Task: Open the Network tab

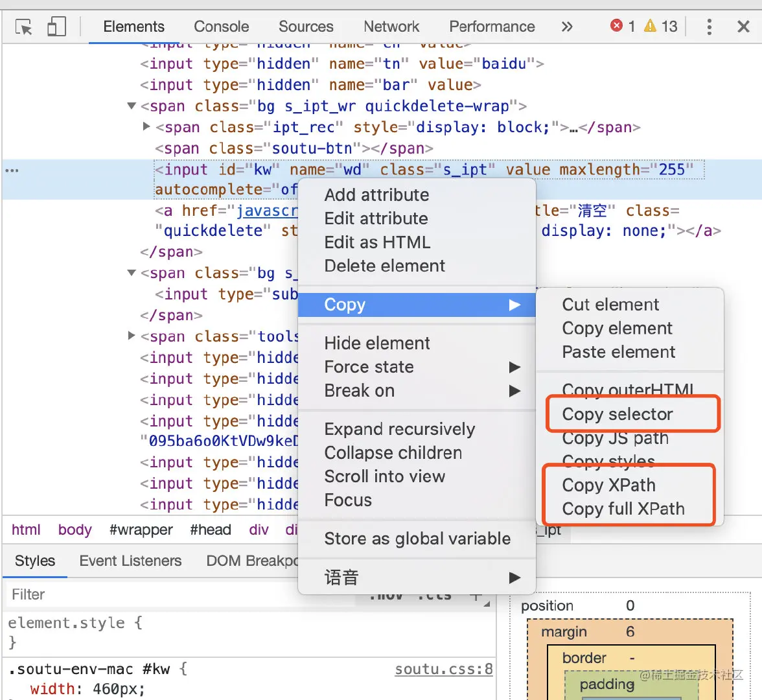Action: click(391, 27)
